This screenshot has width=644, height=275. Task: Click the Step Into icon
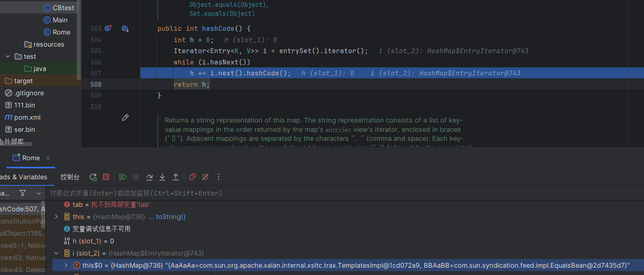(162, 177)
